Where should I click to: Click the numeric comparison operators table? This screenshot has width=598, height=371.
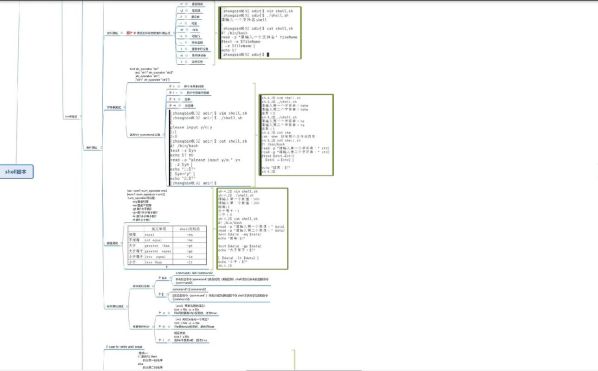point(167,246)
